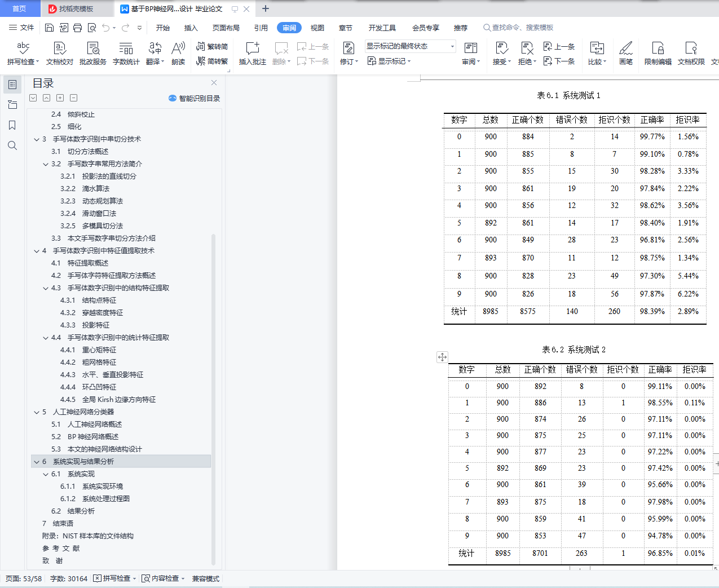Select the 画笔 pen tool
Screen dimensions: 719x588
[626, 54]
